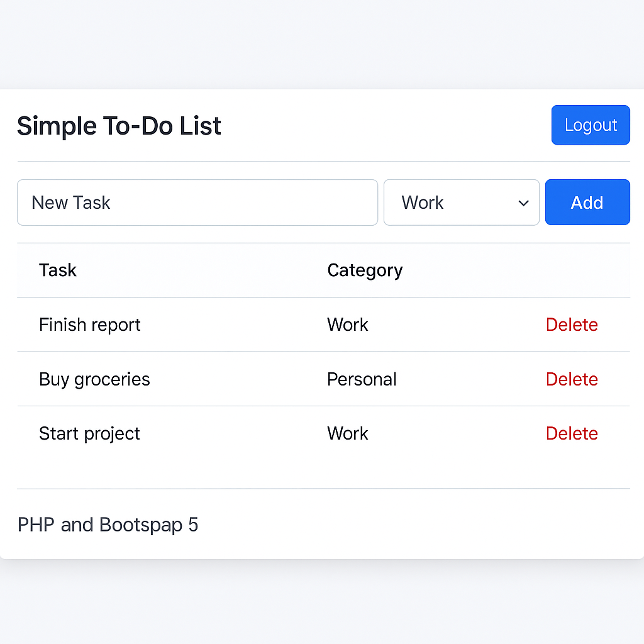This screenshot has width=644, height=644.
Task: Click the Add button
Action: [587, 202]
